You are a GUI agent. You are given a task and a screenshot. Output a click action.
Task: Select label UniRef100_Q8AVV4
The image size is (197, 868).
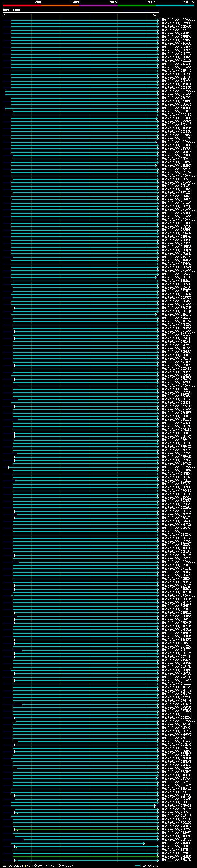(177, 98)
